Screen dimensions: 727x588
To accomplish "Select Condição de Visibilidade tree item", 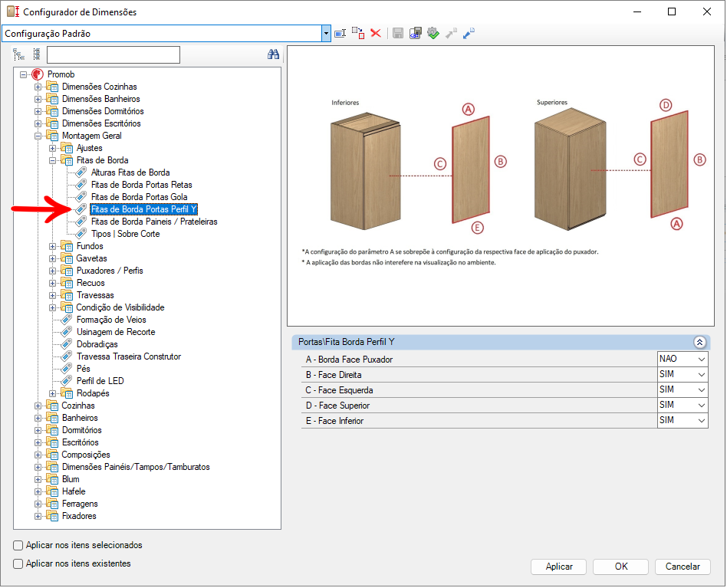I will (120, 307).
